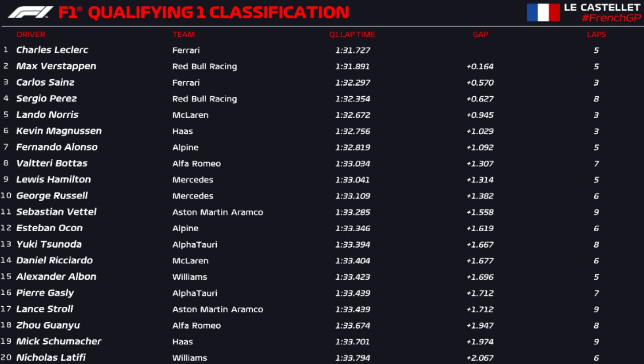
Task: Click Lewis Hamilton's name
Action: coord(53,179)
